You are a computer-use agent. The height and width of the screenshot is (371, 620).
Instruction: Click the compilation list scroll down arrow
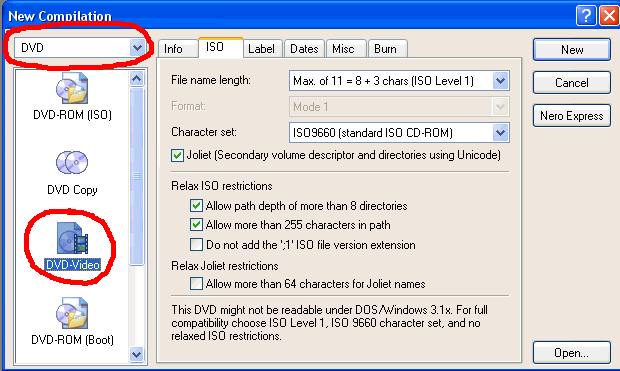(x=136, y=354)
